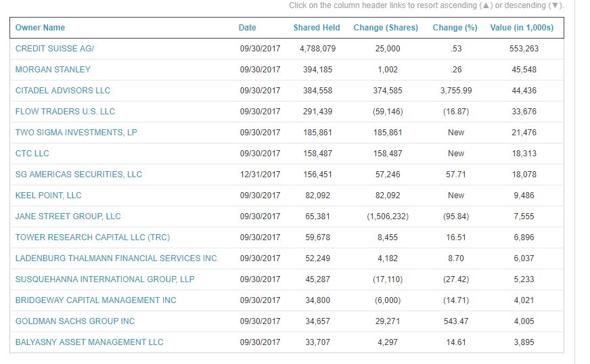Select Credit Suisse share change 25,000
This screenshot has width=590, height=364.
pos(388,49)
